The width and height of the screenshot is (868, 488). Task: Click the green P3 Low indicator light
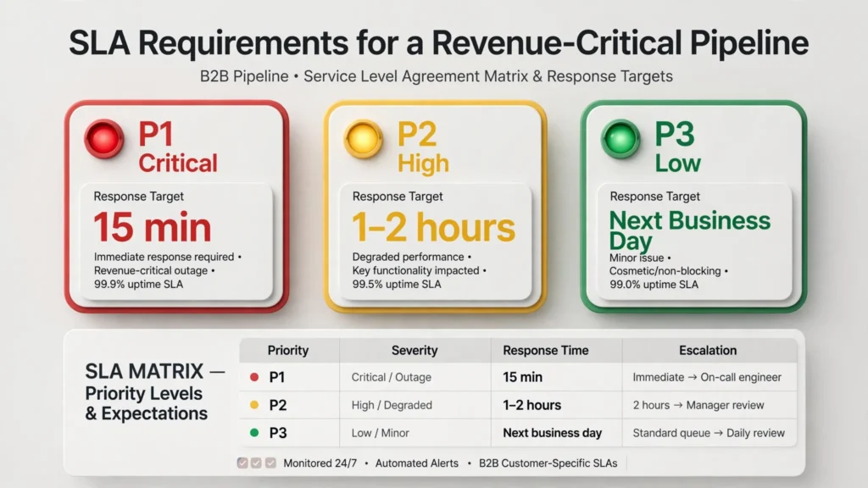coord(620,139)
